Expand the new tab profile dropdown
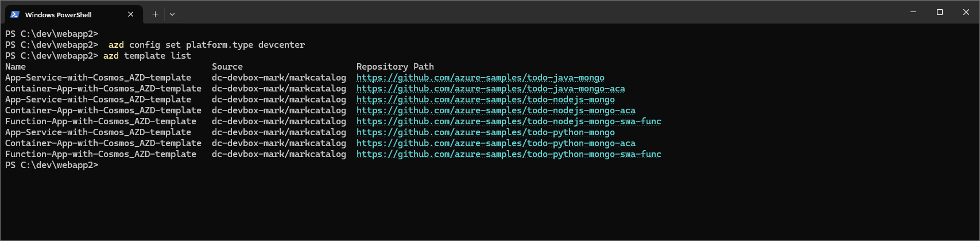The height and width of the screenshot is (241, 980). pos(172,14)
